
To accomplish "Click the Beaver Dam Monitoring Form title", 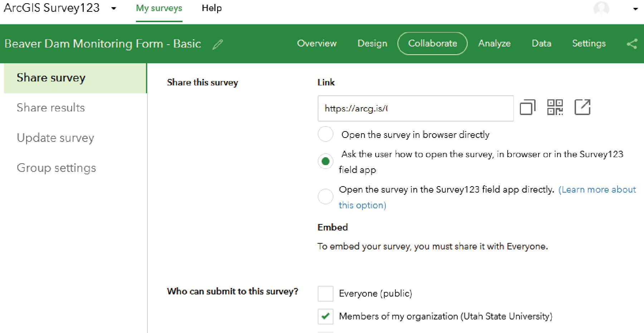I will [x=103, y=44].
